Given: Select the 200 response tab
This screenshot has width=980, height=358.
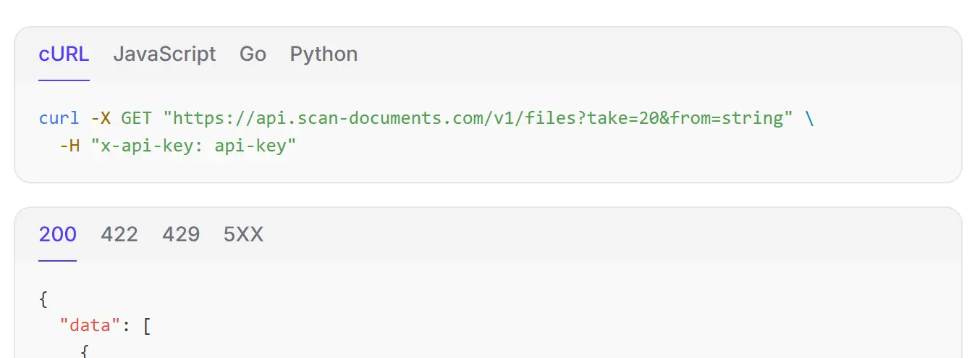Looking at the screenshot, I should pos(57,234).
